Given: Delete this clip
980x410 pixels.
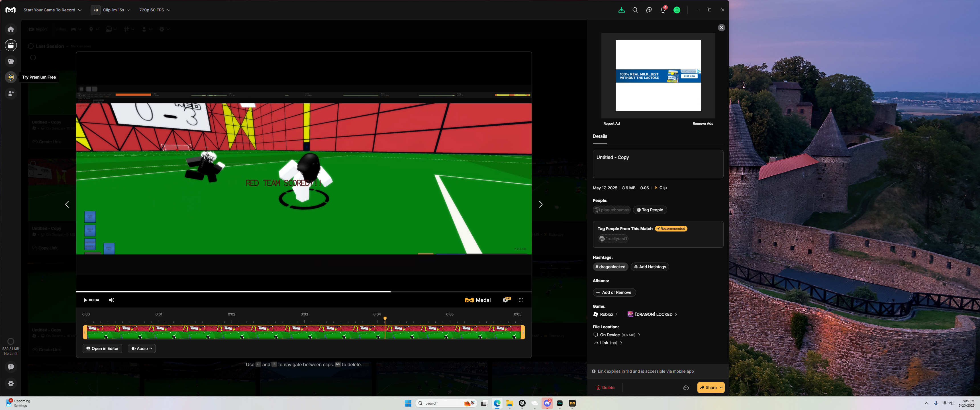Looking at the screenshot, I should 605,388.
